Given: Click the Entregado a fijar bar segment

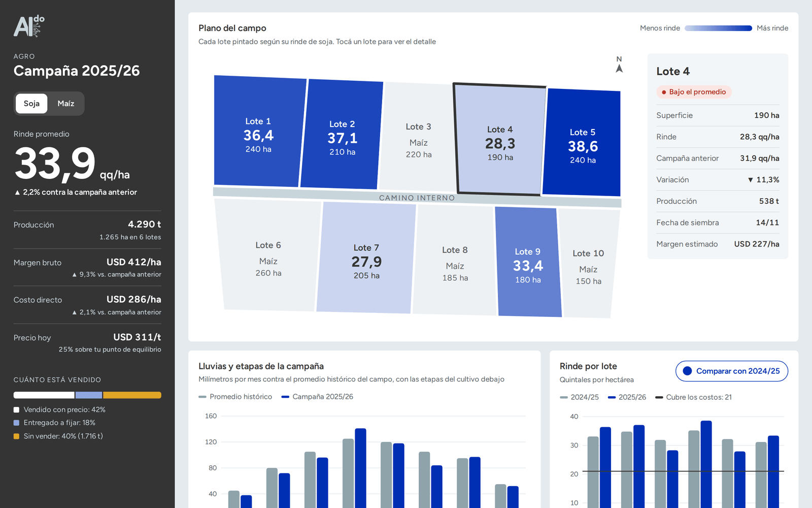Looking at the screenshot, I should coord(89,395).
